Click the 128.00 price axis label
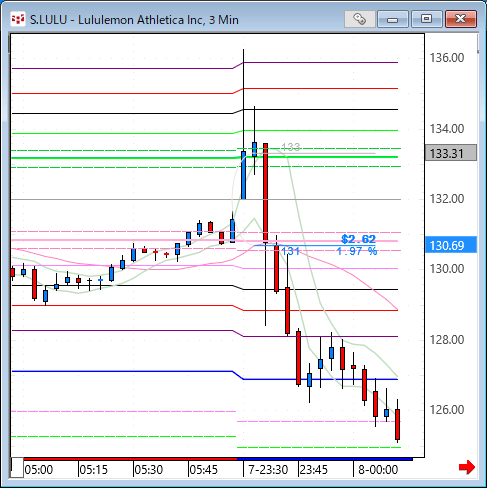The height and width of the screenshot is (488, 487). 447,340
